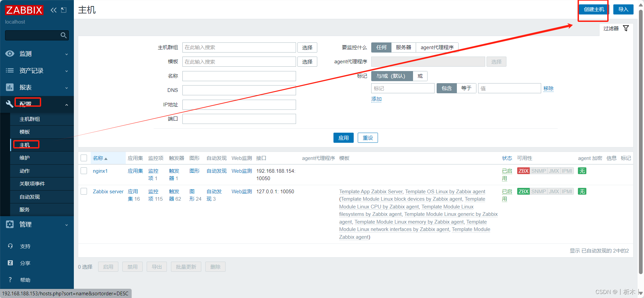Click the 应用 filter button

click(344, 138)
